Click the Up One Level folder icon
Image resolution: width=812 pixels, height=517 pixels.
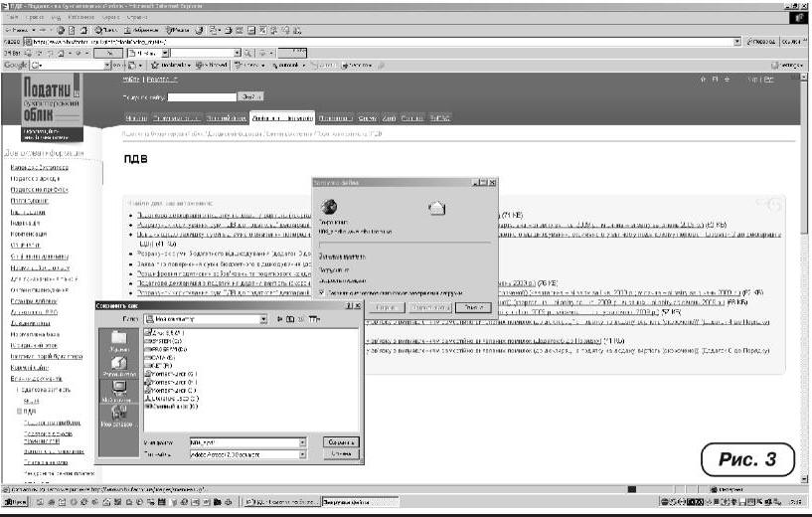click(x=290, y=319)
